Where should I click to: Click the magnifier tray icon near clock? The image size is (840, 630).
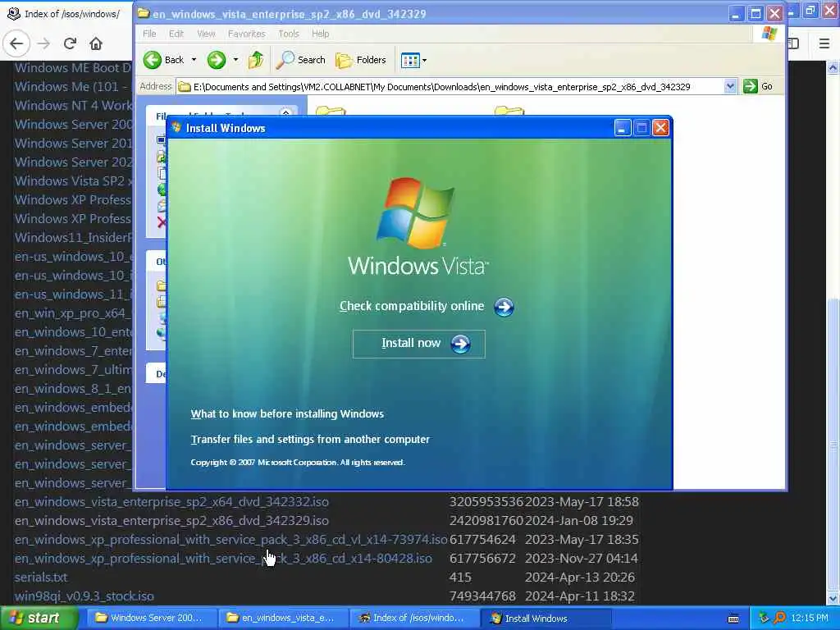pos(779,619)
